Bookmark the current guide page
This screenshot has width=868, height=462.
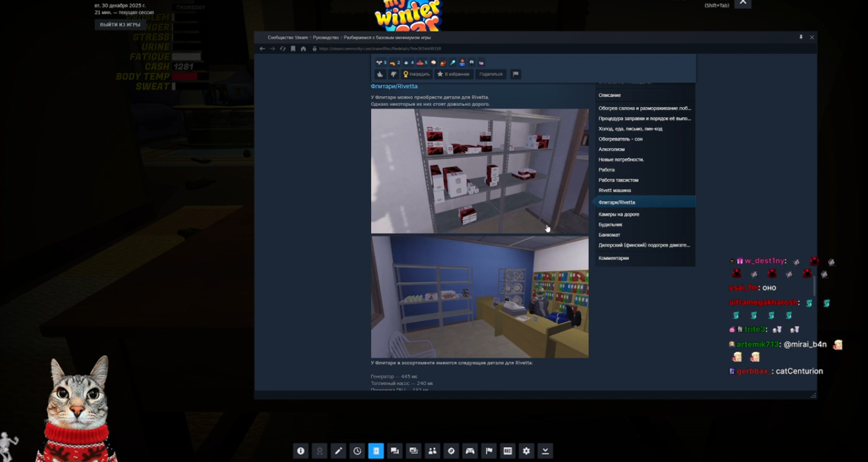293,49
